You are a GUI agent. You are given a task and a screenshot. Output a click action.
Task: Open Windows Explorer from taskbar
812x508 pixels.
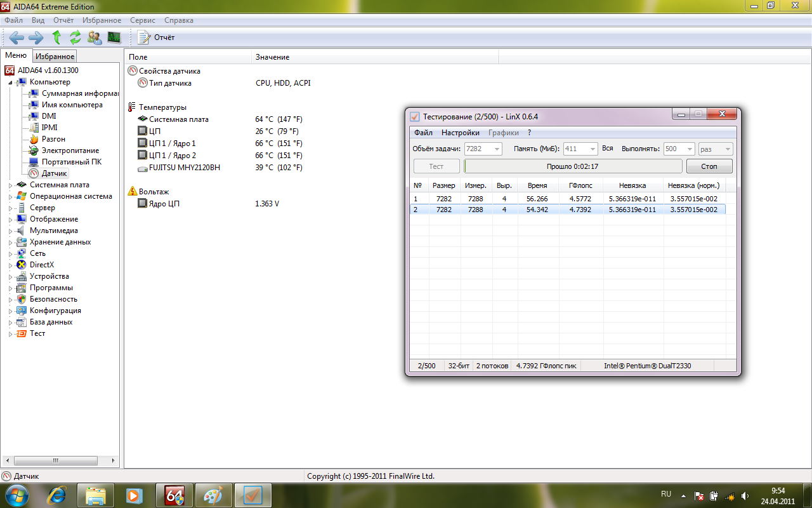[x=96, y=495]
